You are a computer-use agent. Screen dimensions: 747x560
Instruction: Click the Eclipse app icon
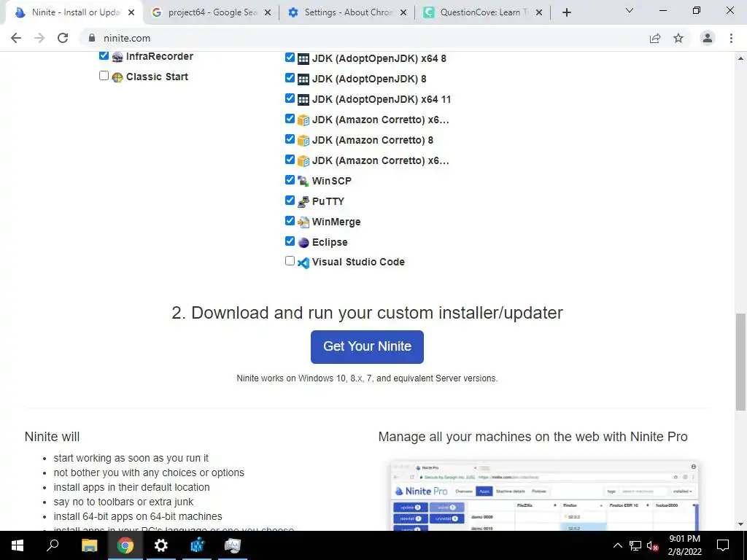(303, 243)
